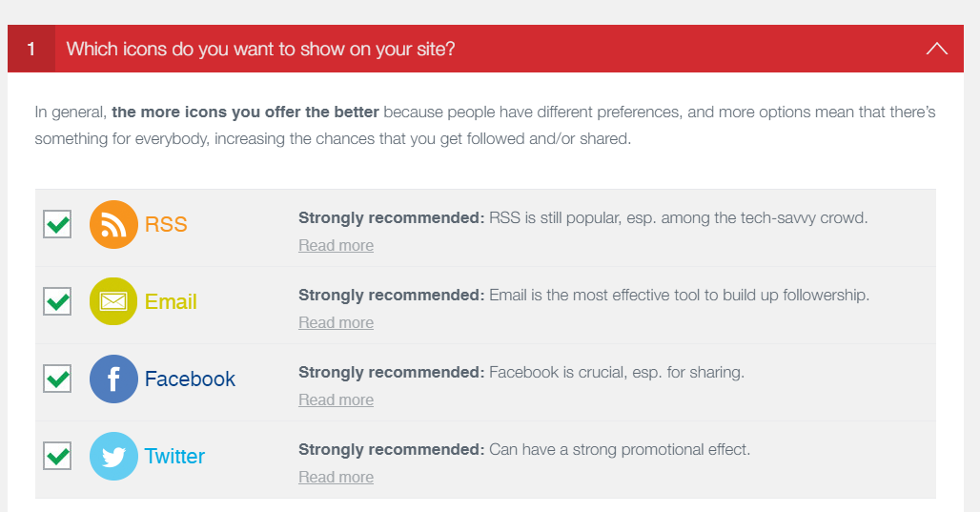Disable the Twitter checkbox
The width and height of the screenshot is (980, 512).
58,457
